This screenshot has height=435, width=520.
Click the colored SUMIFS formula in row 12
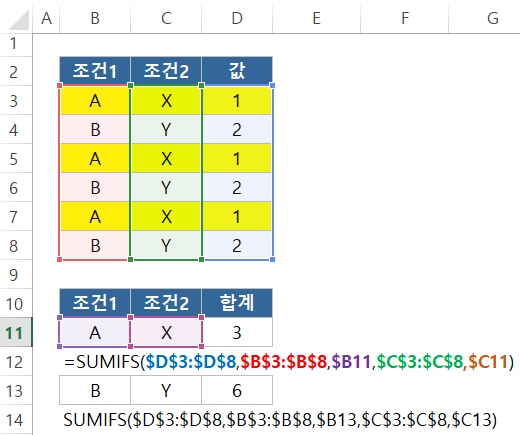289,362
